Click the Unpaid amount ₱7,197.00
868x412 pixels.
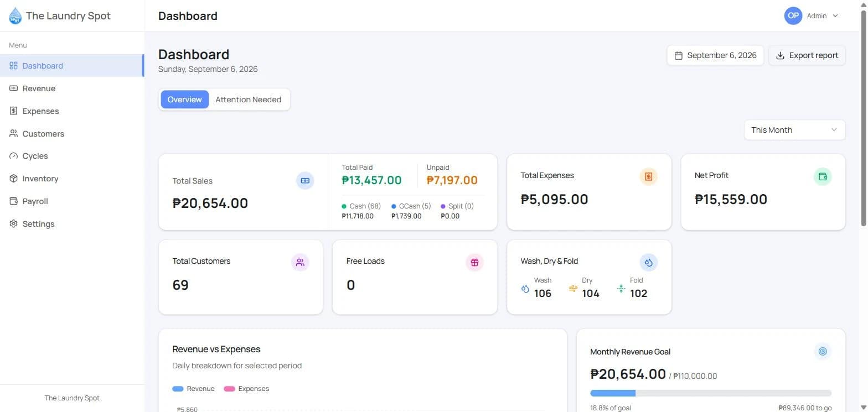coord(452,180)
